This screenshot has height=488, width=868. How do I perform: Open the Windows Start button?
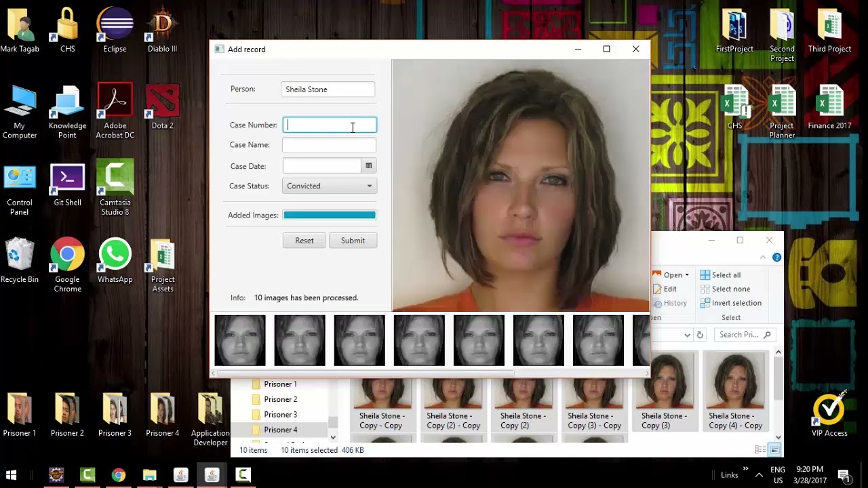pyautogui.click(x=12, y=475)
